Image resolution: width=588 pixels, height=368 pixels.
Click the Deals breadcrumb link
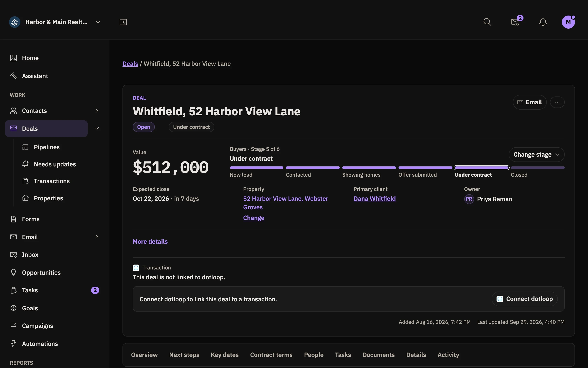click(130, 64)
